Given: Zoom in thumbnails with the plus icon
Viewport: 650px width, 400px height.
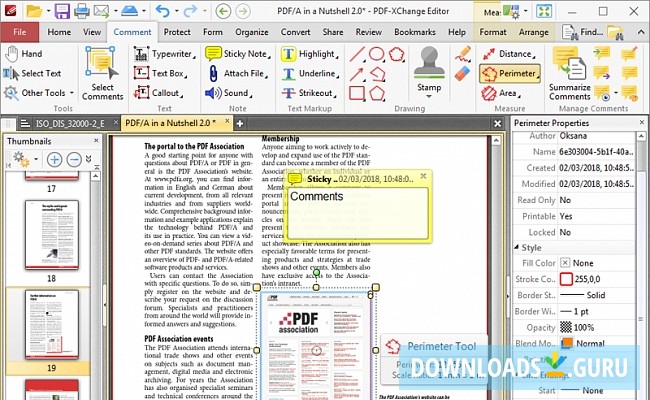Looking at the screenshot, I should 54,159.
